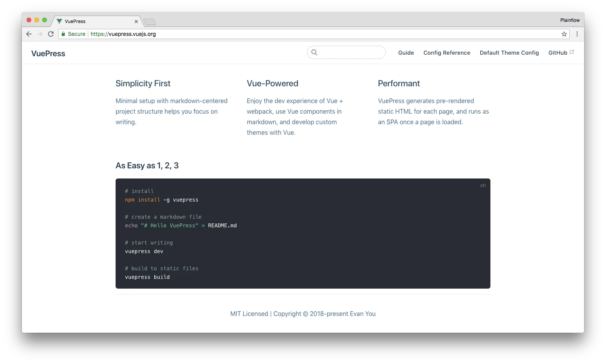Click the Simplicity First description paragraph
This screenshot has height=364, width=606.
click(x=171, y=111)
